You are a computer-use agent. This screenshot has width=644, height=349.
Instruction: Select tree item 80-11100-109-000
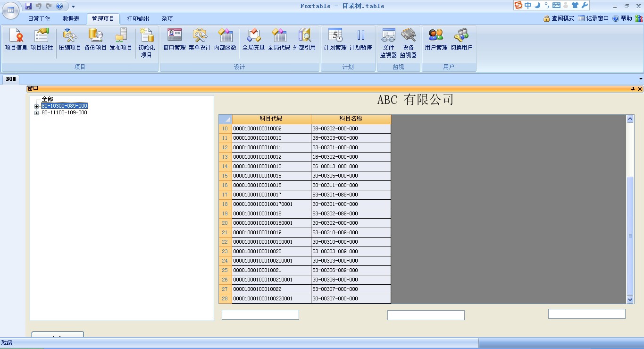pyautogui.click(x=64, y=113)
